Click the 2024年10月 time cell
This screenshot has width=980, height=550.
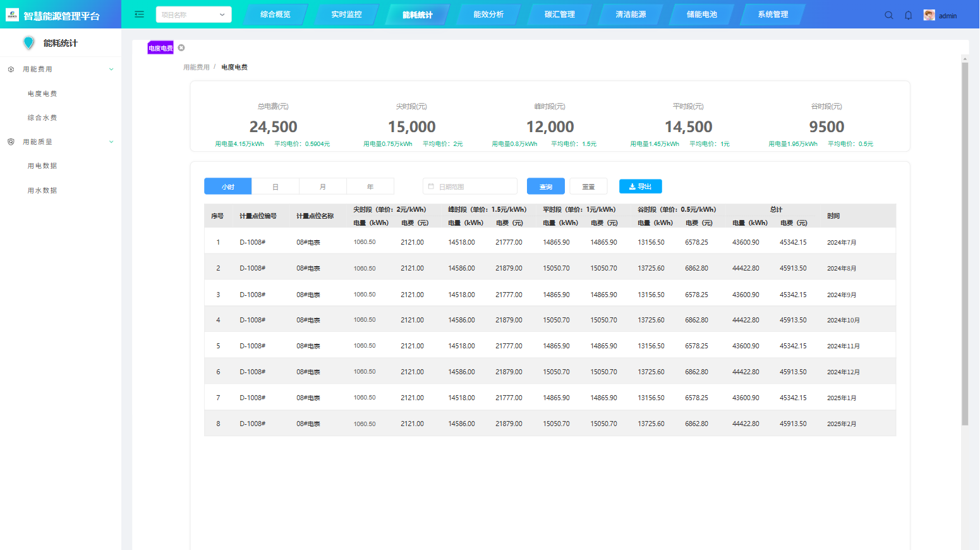844,321
